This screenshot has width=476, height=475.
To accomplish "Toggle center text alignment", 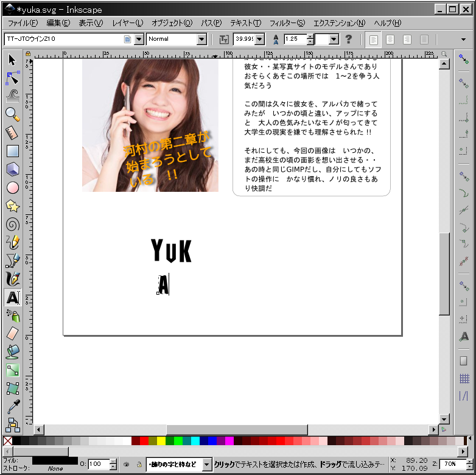I will click(x=390, y=39).
